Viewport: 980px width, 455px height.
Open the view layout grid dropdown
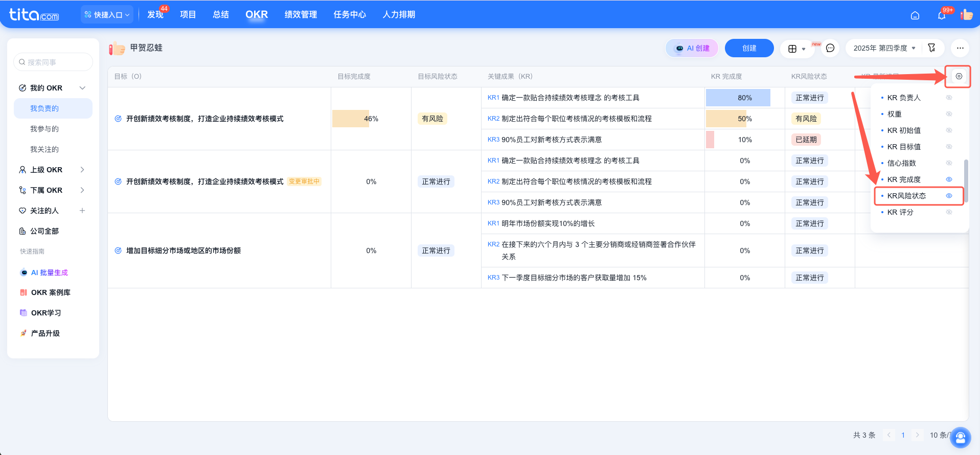pos(797,49)
